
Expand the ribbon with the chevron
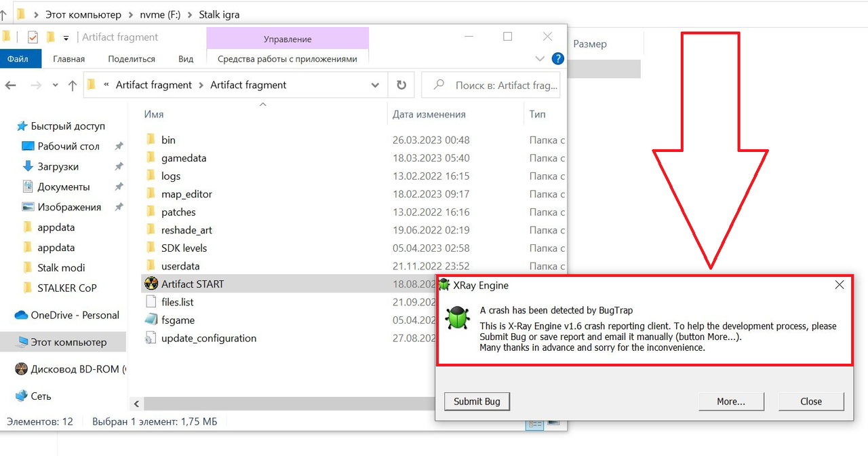coord(540,59)
